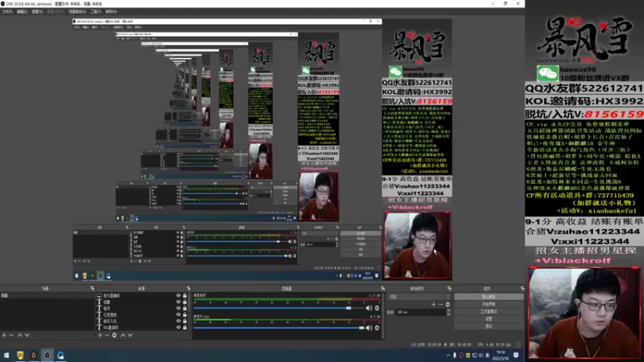The height and width of the screenshot is (362, 644).
Task: Pop out the Scene Transitions dock panel
Action: [x=449, y=289]
